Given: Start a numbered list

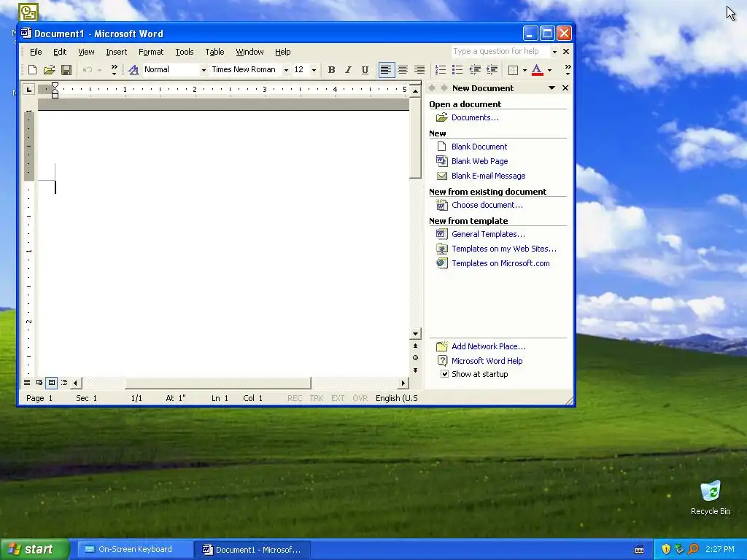Looking at the screenshot, I should pyautogui.click(x=441, y=70).
